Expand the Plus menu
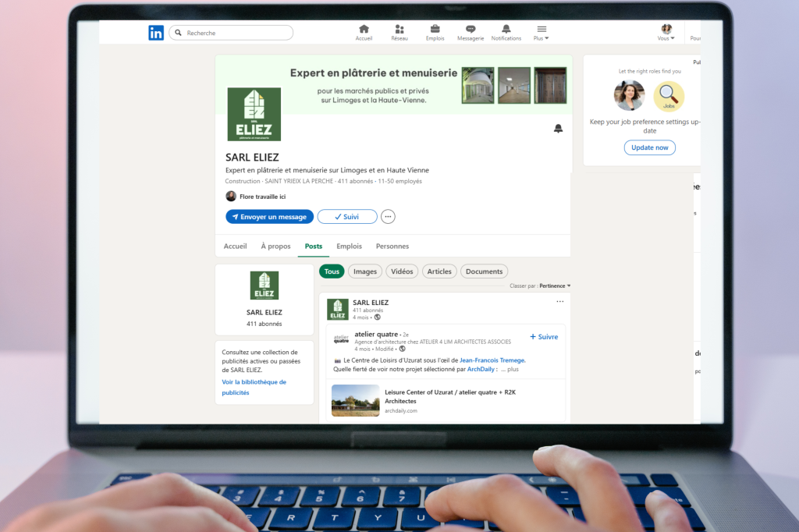 coord(542,33)
